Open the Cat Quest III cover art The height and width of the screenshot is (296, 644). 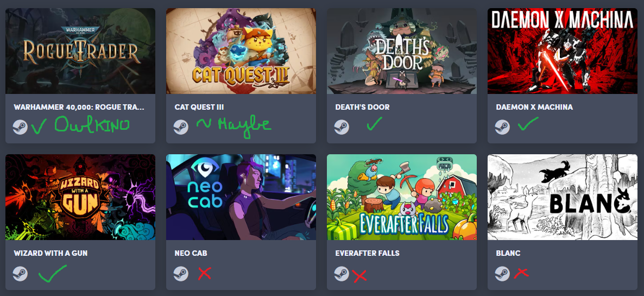pyautogui.click(x=241, y=51)
